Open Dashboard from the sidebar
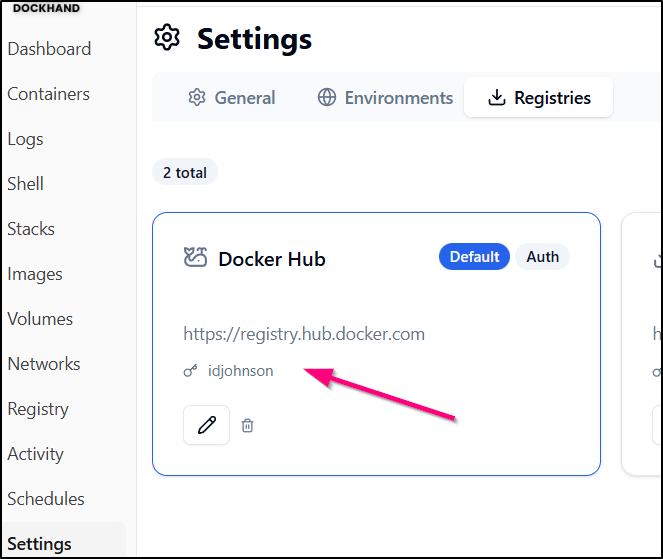The height and width of the screenshot is (559, 663). (49, 49)
